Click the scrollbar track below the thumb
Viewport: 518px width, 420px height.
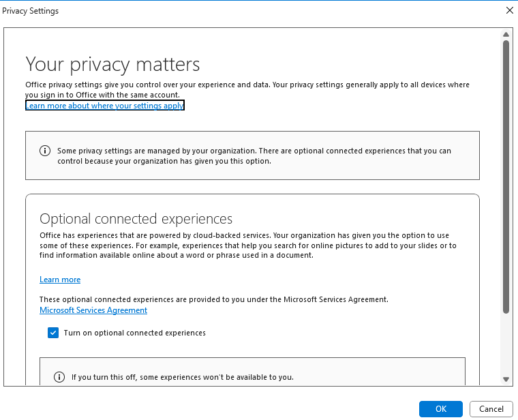coord(506,344)
